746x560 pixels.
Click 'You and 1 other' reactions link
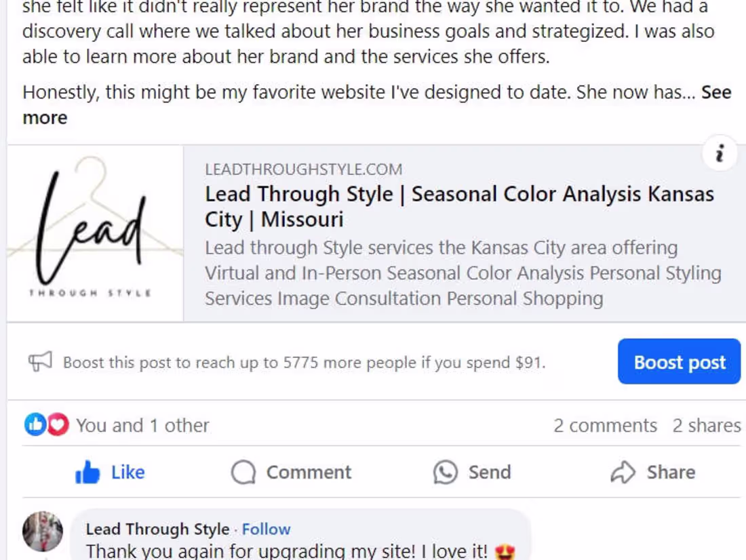[x=142, y=425]
